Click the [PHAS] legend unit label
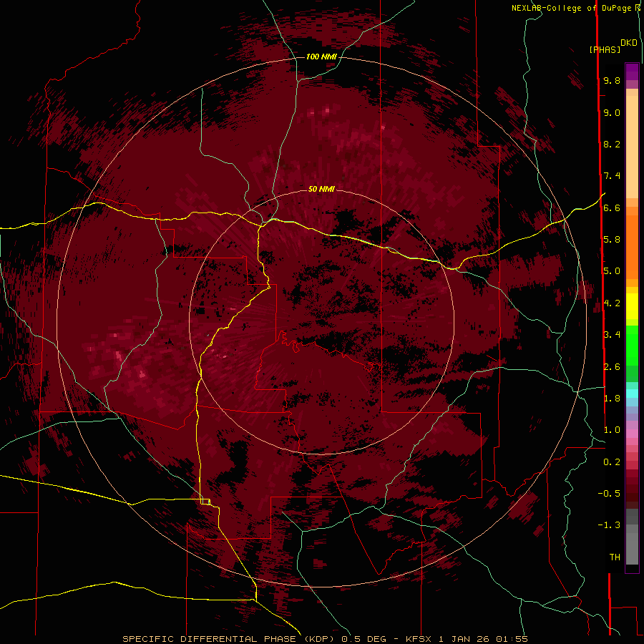This screenshot has width=644, height=644. [x=605, y=50]
